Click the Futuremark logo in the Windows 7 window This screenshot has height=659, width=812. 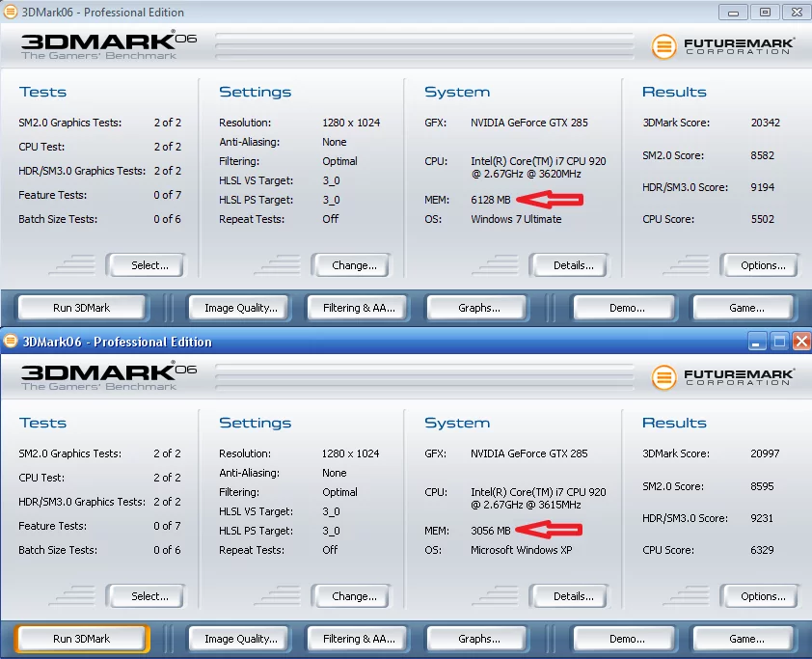pos(723,46)
